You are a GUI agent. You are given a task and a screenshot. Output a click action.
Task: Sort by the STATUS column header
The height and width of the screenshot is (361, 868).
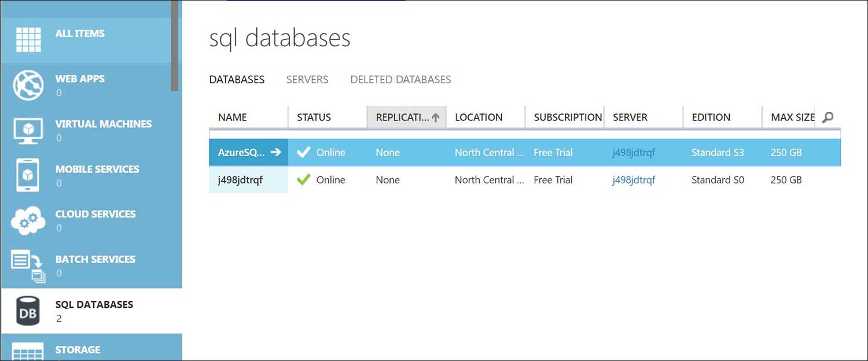[x=314, y=117]
